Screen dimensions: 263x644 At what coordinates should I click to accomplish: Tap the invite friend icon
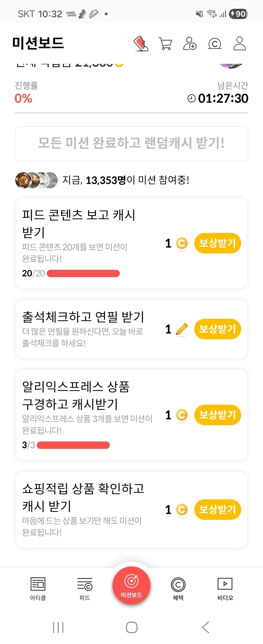190,43
